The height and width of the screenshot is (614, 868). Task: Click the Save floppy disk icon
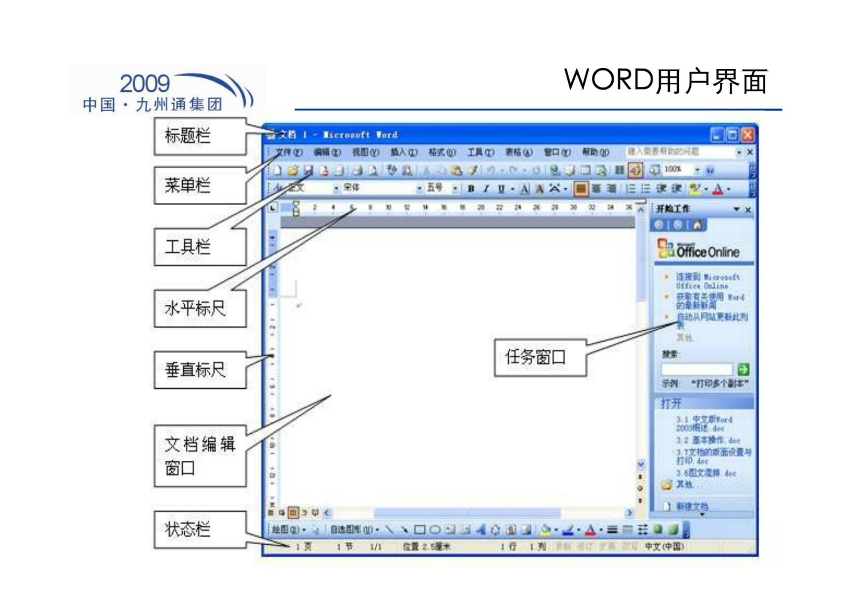click(x=309, y=170)
